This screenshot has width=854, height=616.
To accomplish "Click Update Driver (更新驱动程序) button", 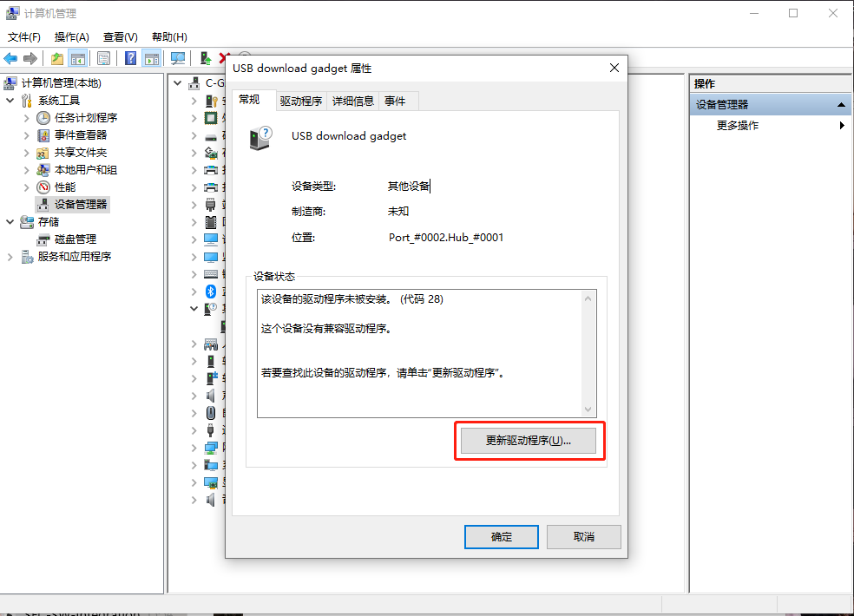I will [x=529, y=441].
